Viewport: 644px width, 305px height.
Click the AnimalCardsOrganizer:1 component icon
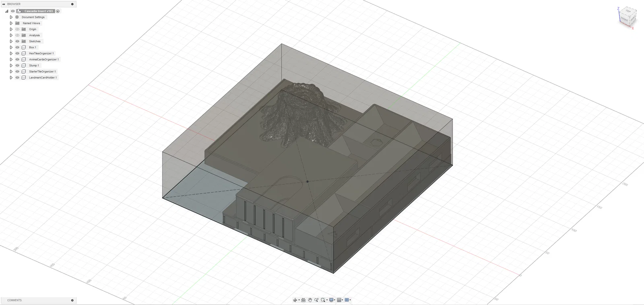click(24, 60)
